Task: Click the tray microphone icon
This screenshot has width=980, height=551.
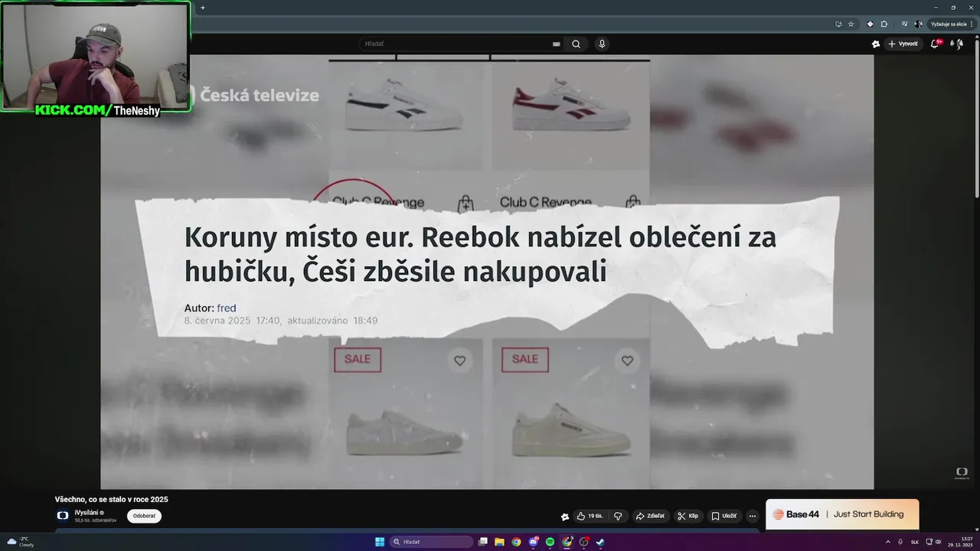Action: click(x=900, y=542)
